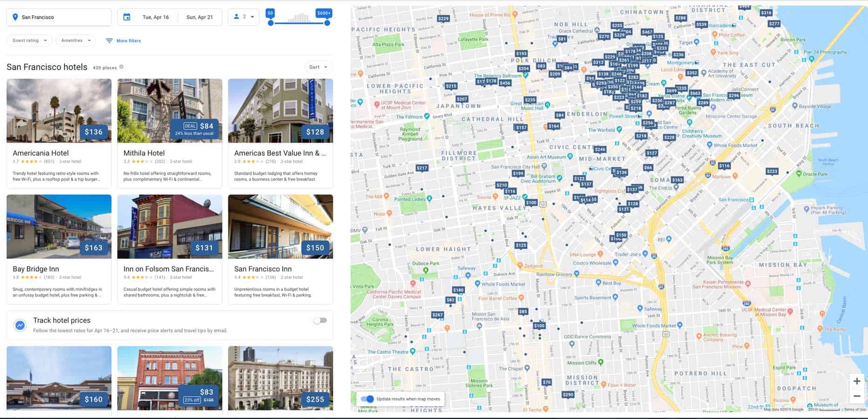Image resolution: width=868 pixels, height=419 pixels.
Task: Click the Bay Bridge Inn hotel name
Action: tap(37, 269)
